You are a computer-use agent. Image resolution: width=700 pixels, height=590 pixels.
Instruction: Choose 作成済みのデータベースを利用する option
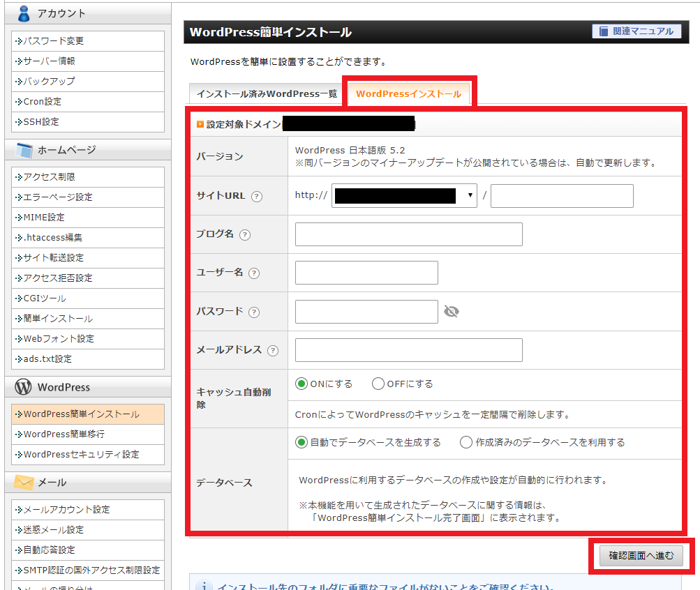tap(466, 442)
